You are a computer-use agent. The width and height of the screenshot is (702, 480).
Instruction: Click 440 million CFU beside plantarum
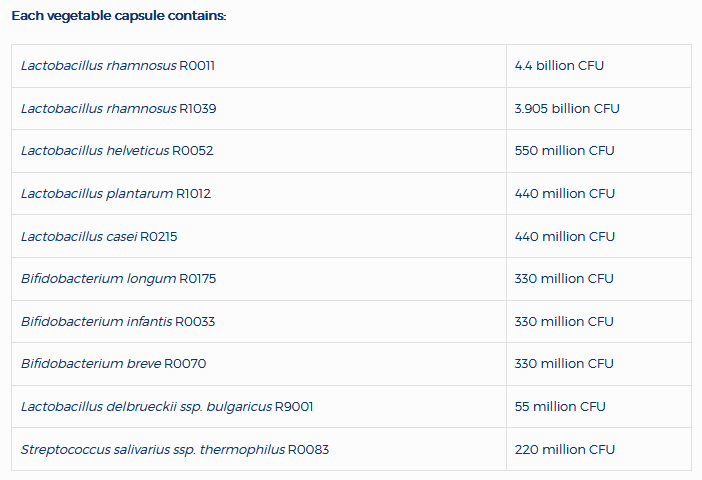(565, 194)
